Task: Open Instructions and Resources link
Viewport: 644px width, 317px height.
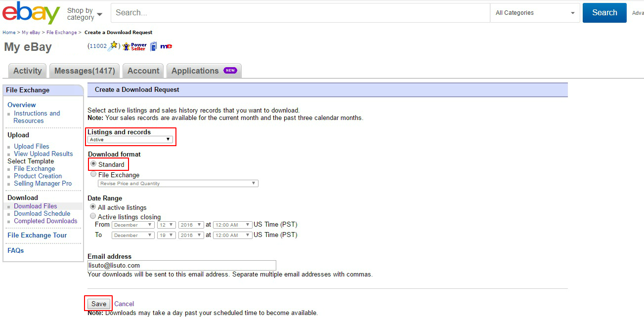Action: (x=37, y=117)
